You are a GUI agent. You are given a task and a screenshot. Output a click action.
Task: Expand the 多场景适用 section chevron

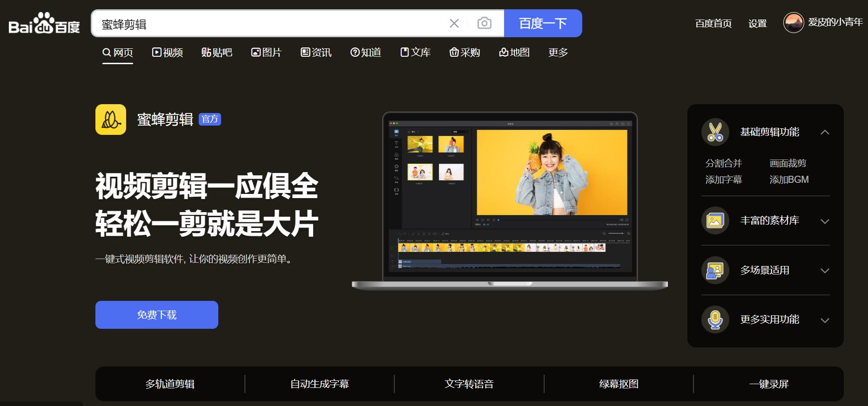click(825, 271)
